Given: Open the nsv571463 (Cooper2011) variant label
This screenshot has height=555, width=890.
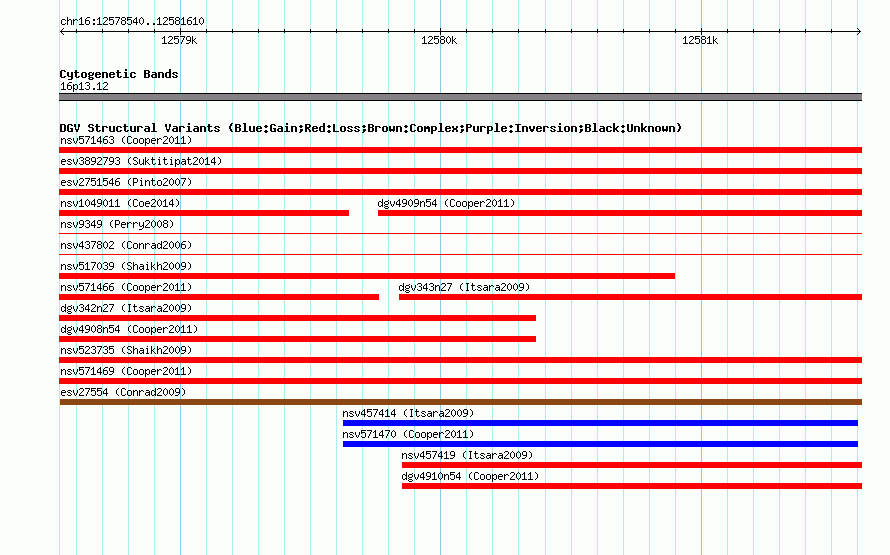Looking at the screenshot, I should click(126, 140).
